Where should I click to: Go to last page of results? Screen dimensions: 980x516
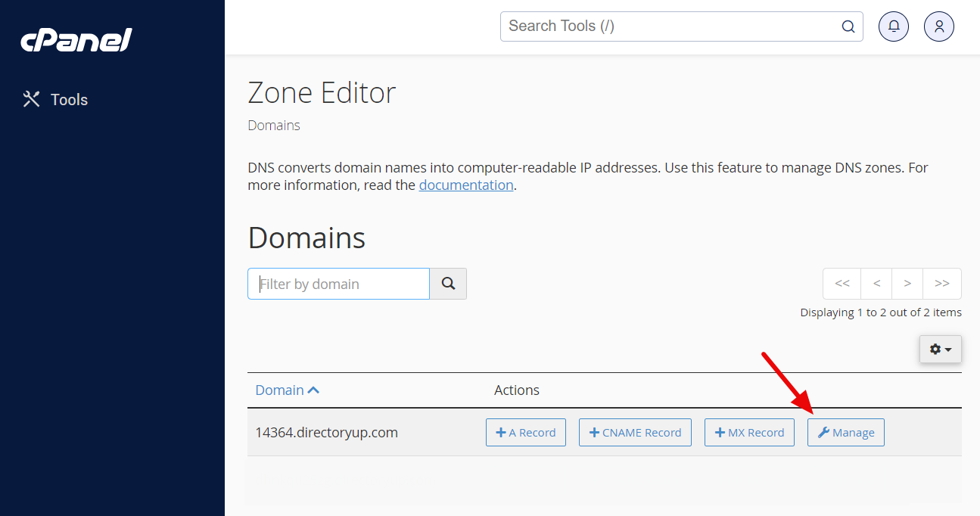[942, 284]
